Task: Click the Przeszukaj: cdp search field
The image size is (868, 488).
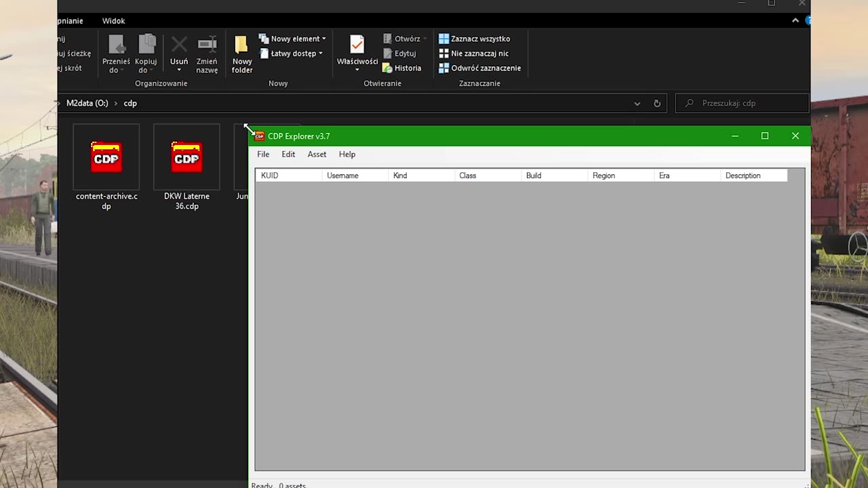Action: [743, 104]
